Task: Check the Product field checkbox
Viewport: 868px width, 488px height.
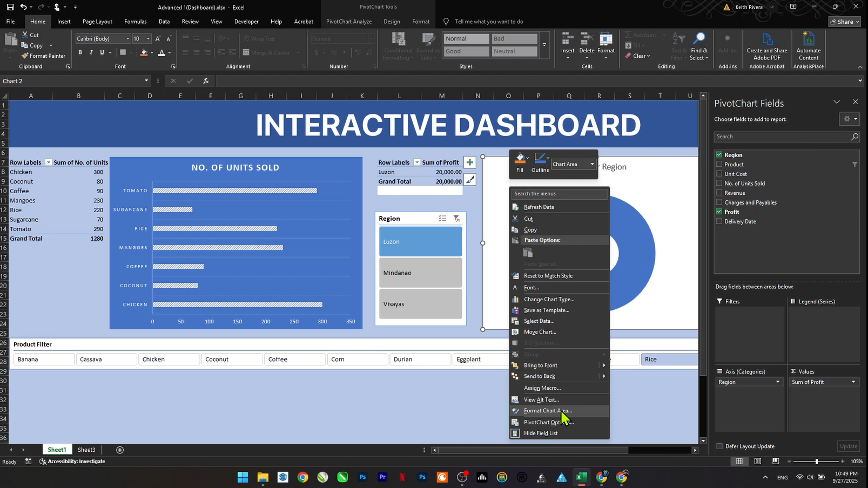Action: [719, 165]
